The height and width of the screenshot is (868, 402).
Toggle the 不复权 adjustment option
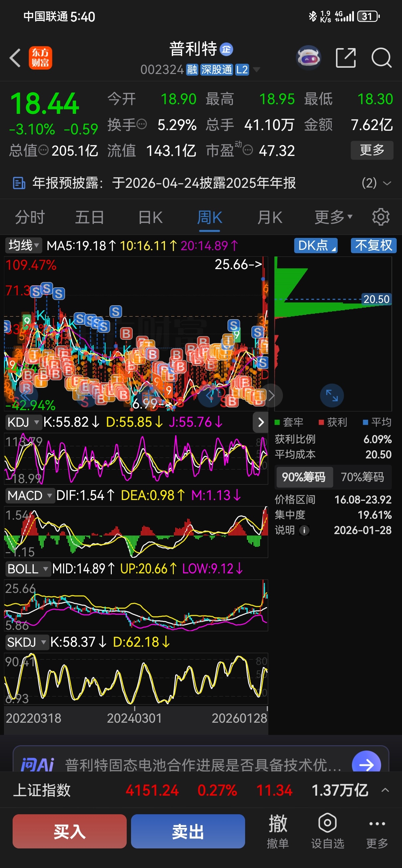(374, 245)
